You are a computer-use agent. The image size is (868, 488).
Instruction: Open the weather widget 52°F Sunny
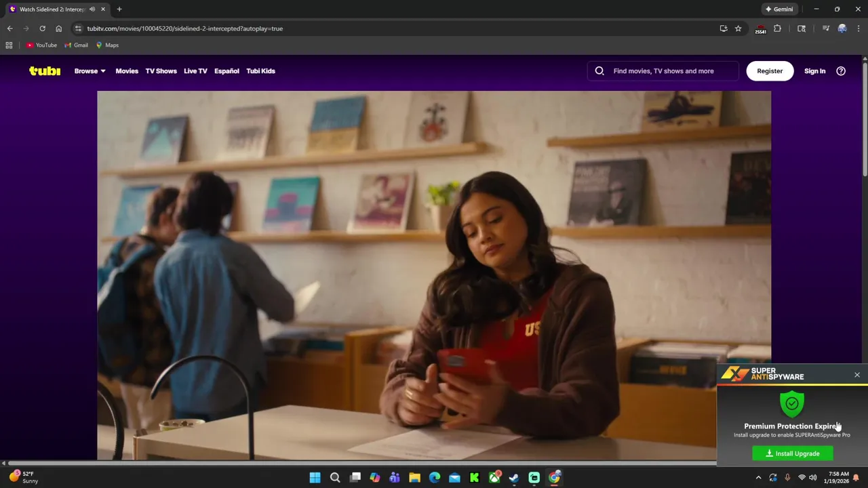pyautogui.click(x=24, y=477)
